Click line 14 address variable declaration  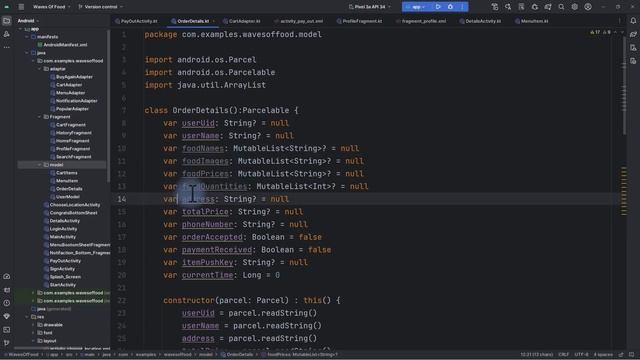pos(226,199)
